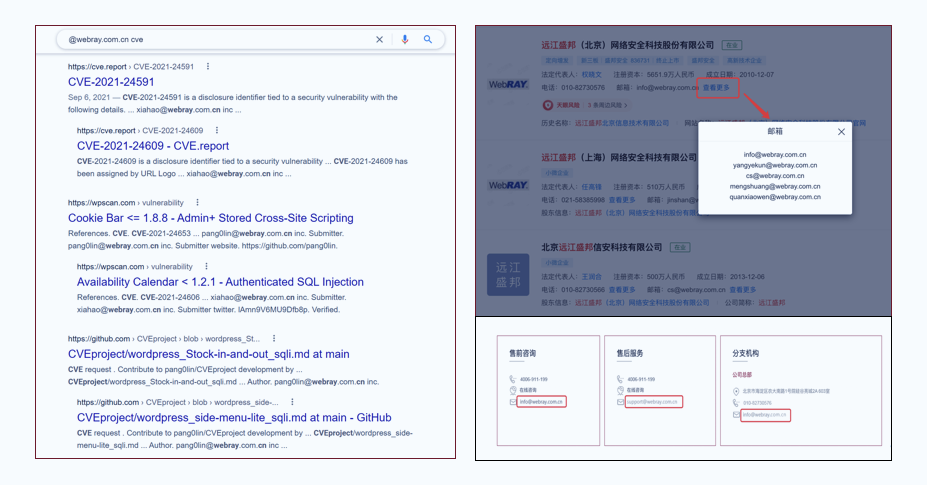Clear the search query with the X icon
This screenshot has width=927, height=485.
[x=380, y=40]
